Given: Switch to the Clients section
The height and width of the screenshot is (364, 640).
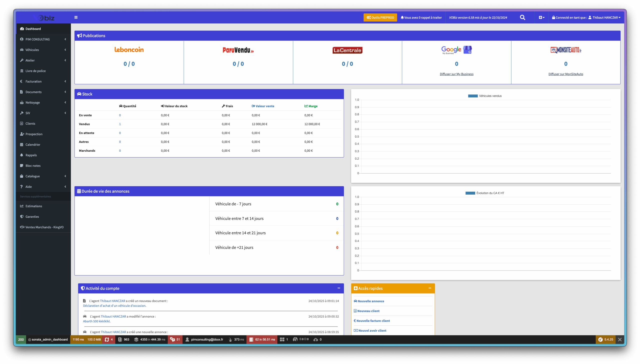Looking at the screenshot, I should [30, 123].
